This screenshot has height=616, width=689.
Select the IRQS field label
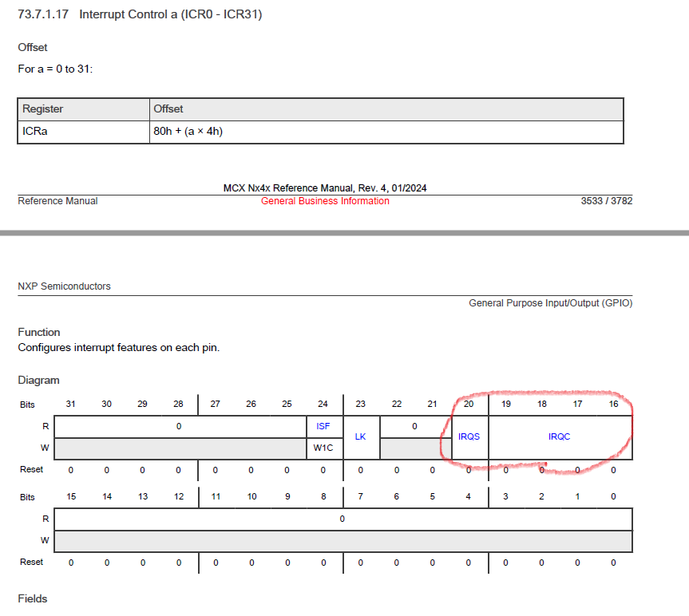(469, 436)
